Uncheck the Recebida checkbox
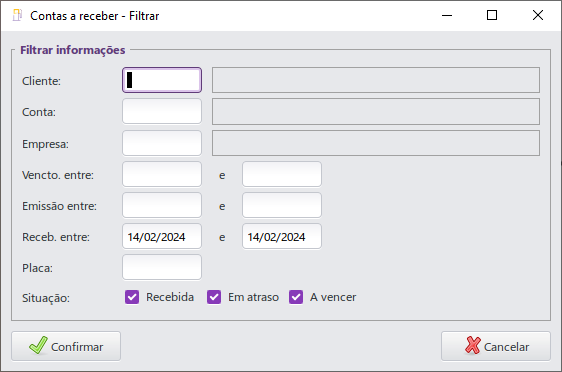This screenshot has width=562, height=372. [132, 297]
